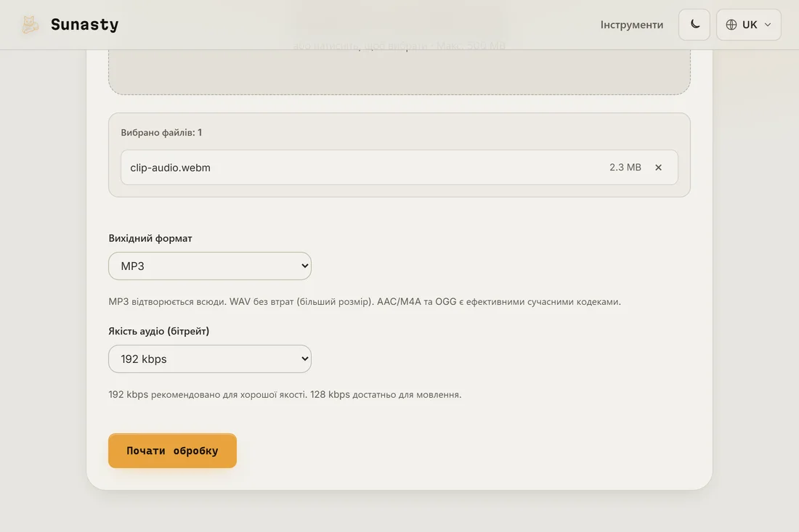Click the Якість аудіо (бітрейт) label
This screenshot has height=532, width=799.
point(159,332)
